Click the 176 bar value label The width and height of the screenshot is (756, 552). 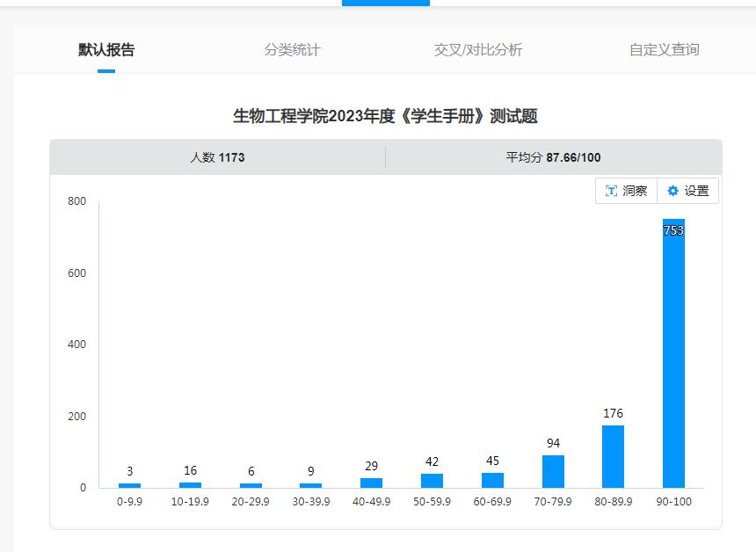pos(613,413)
